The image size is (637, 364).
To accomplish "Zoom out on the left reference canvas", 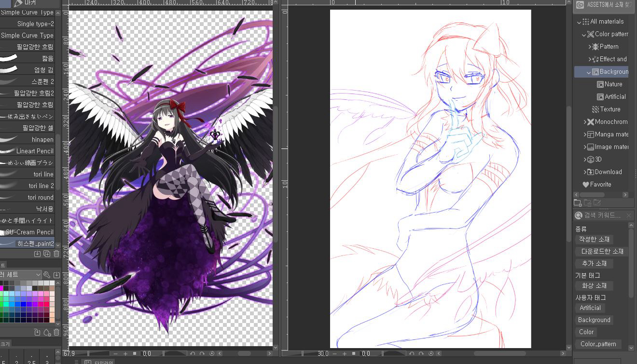I will click(x=116, y=354).
